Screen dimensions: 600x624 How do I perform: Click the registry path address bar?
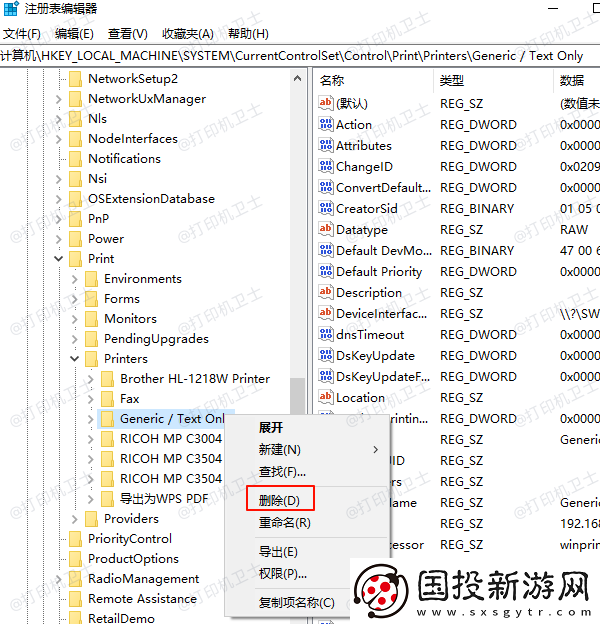point(300,56)
